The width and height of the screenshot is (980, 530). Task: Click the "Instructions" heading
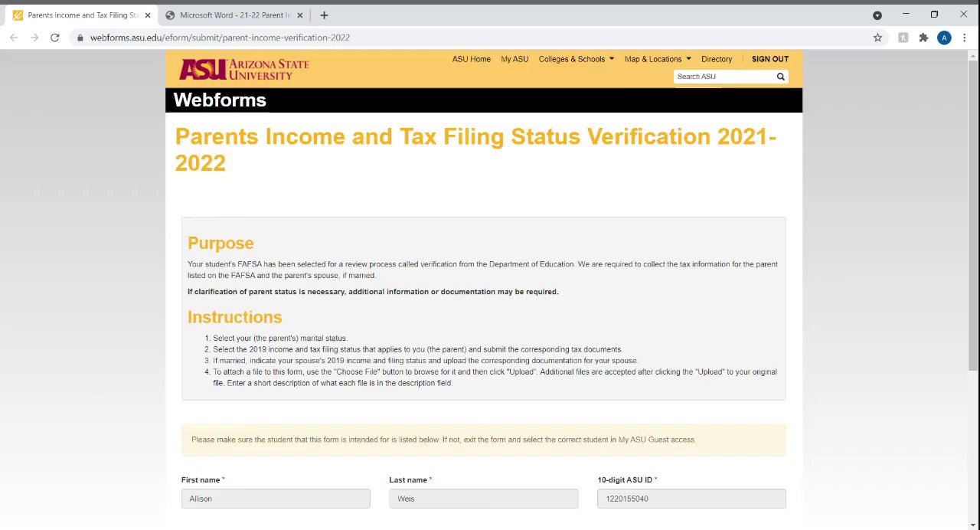tap(235, 317)
